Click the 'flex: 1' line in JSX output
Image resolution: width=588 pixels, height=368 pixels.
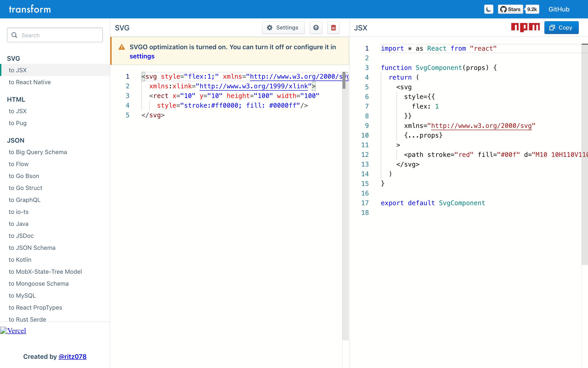click(x=425, y=106)
